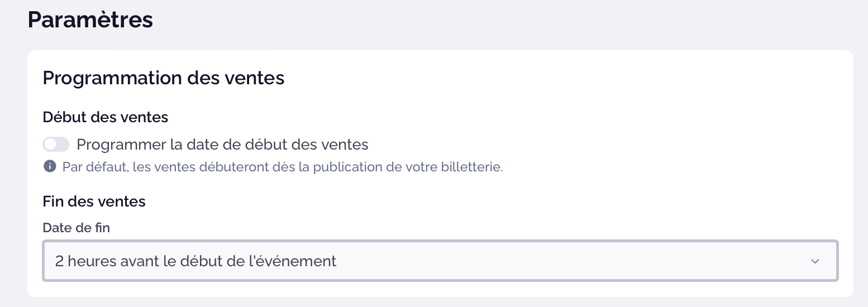Click the 'Programmation des ventes' section title

164,78
